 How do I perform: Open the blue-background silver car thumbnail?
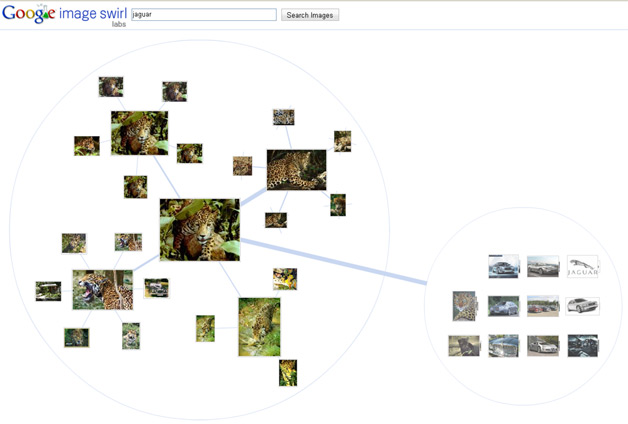[x=503, y=267]
